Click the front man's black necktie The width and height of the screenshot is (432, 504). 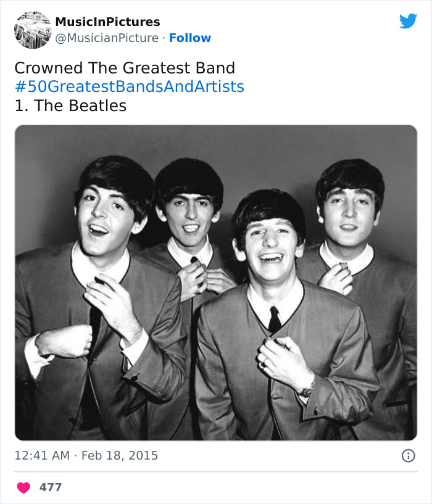click(x=275, y=321)
